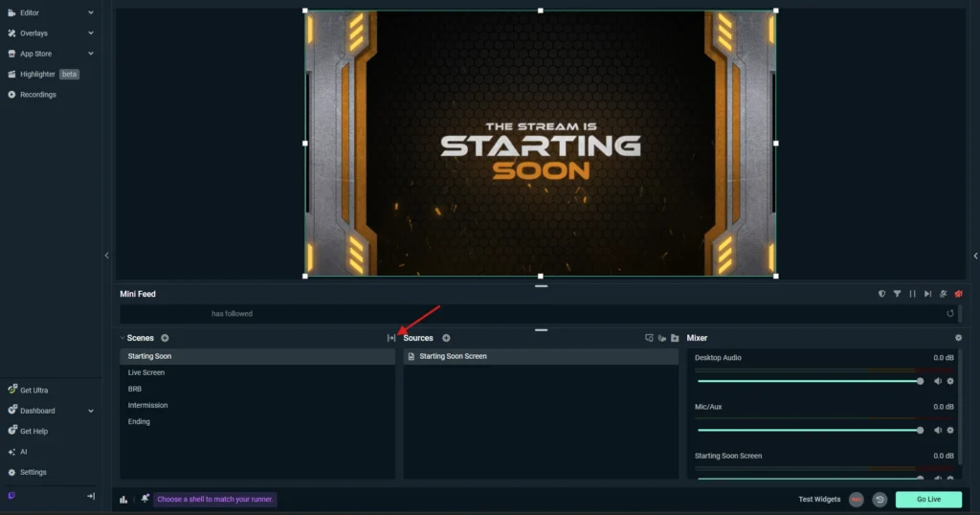The width and height of the screenshot is (980, 515).
Task: Open the scene transitions icon beside Scenes
Action: [391, 338]
